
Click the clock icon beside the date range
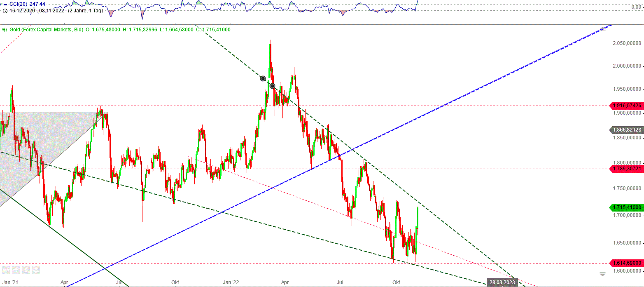[x=5, y=11]
